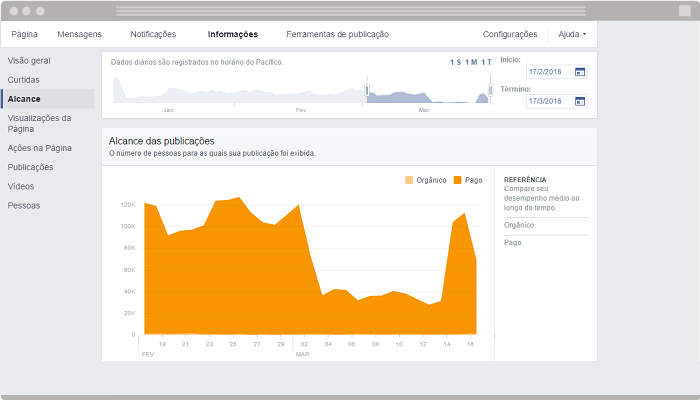Click the browser address bar
Viewport: 700px width, 400px height.
tap(350, 11)
